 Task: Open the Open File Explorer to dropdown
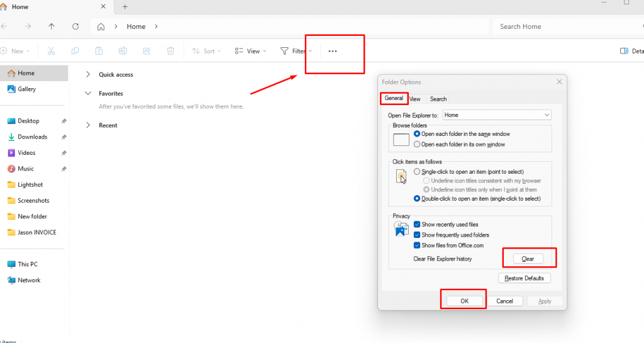tap(497, 115)
